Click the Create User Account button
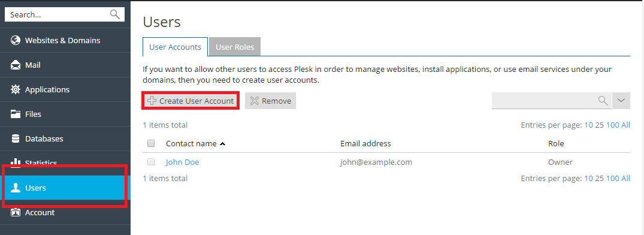The image size is (644, 235). pos(191,101)
